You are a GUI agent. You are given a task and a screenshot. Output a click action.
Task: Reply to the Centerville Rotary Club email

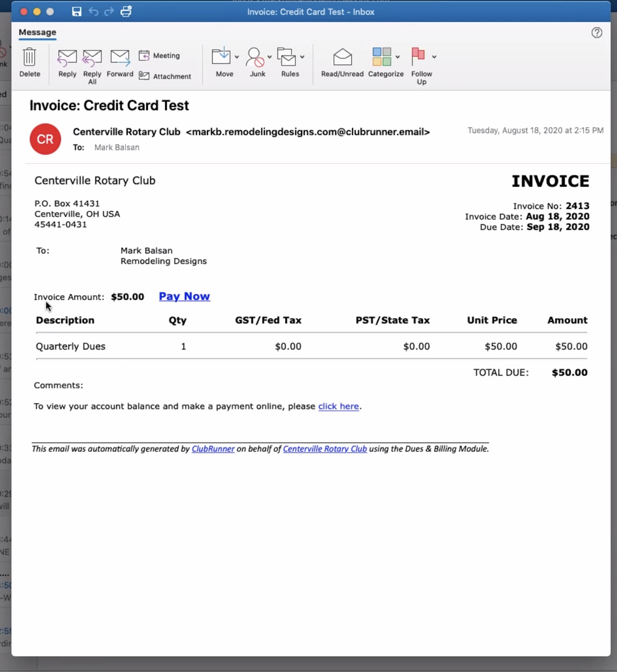point(67,62)
